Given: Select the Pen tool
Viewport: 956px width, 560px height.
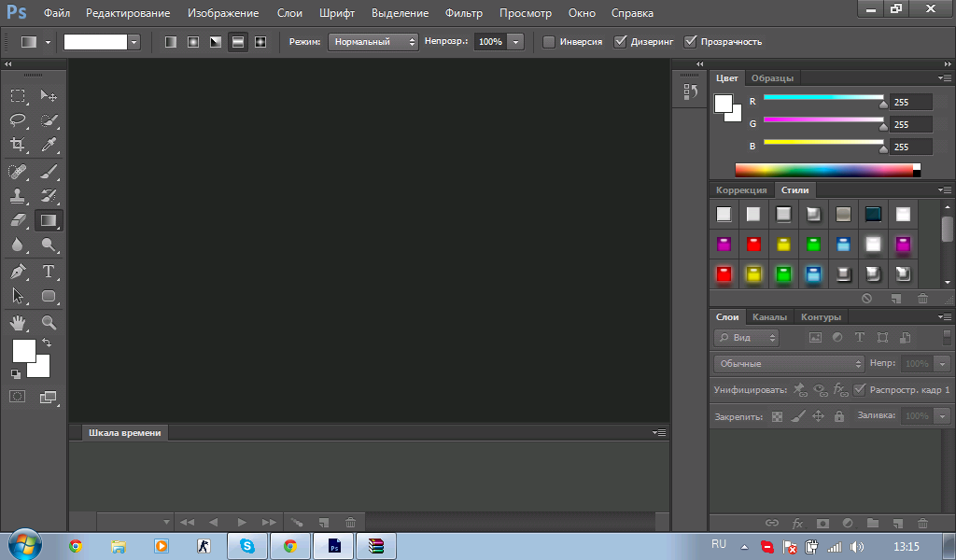Looking at the screenshot, I should pyautogui.click(x=18, y=272).
